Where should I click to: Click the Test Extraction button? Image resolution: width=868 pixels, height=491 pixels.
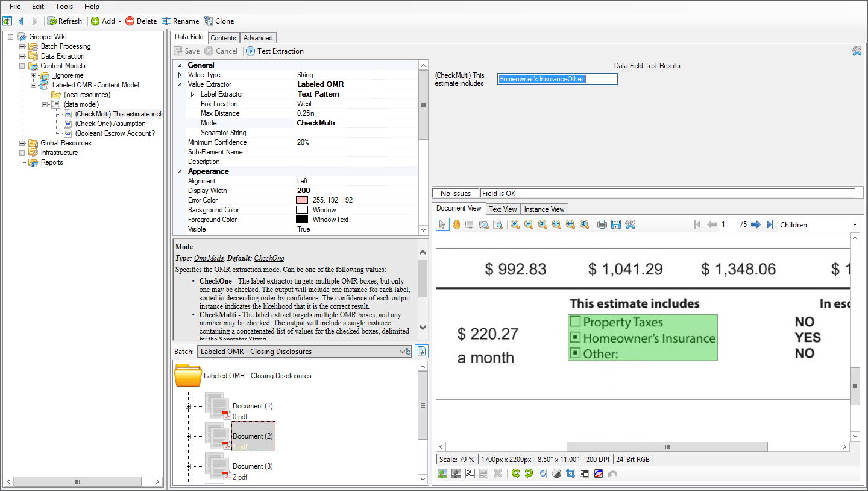click(275, 51)
